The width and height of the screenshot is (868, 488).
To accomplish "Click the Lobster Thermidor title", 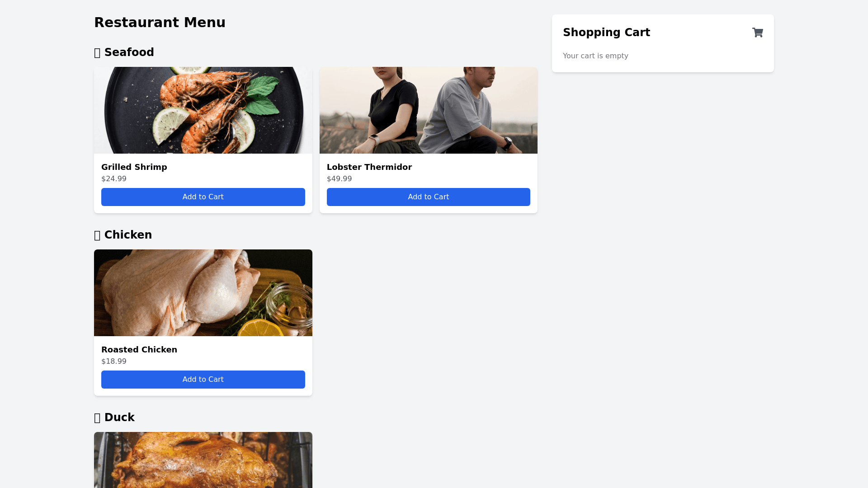I will point(369,167).
